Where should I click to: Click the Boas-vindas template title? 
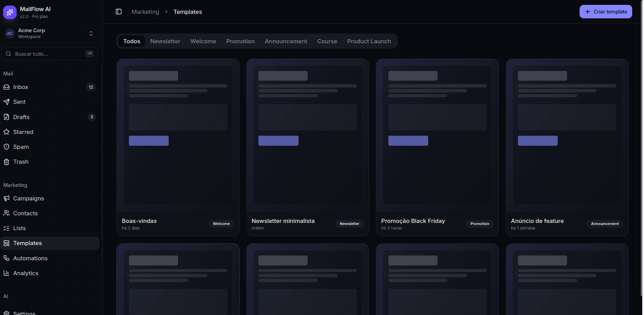(139, 221)
